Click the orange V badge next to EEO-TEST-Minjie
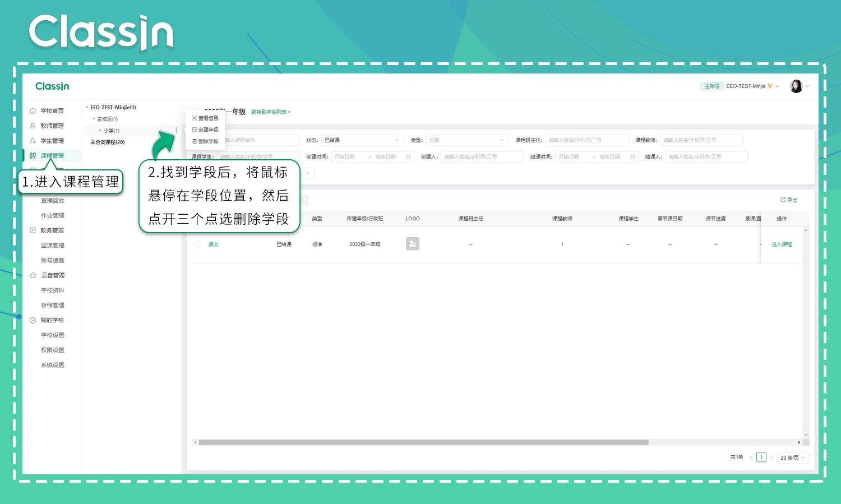Screen dimensions: 841x504 tap(770, 86)
